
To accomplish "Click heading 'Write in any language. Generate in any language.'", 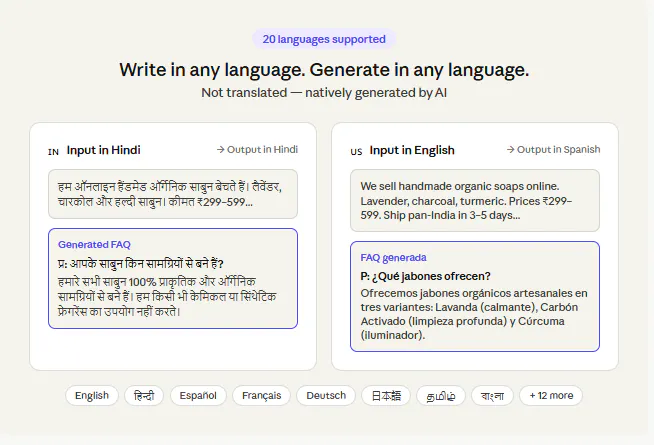I will [x=324, y=70].
